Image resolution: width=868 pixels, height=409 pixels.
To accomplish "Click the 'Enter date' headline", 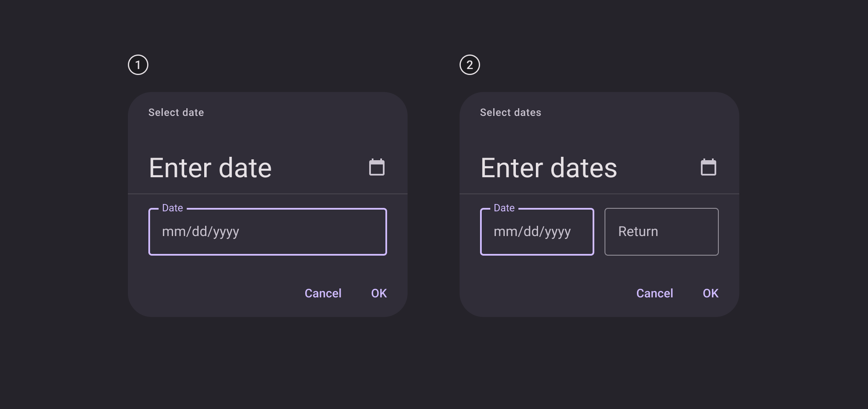I will pyautogui.click(x=210, y=168).
